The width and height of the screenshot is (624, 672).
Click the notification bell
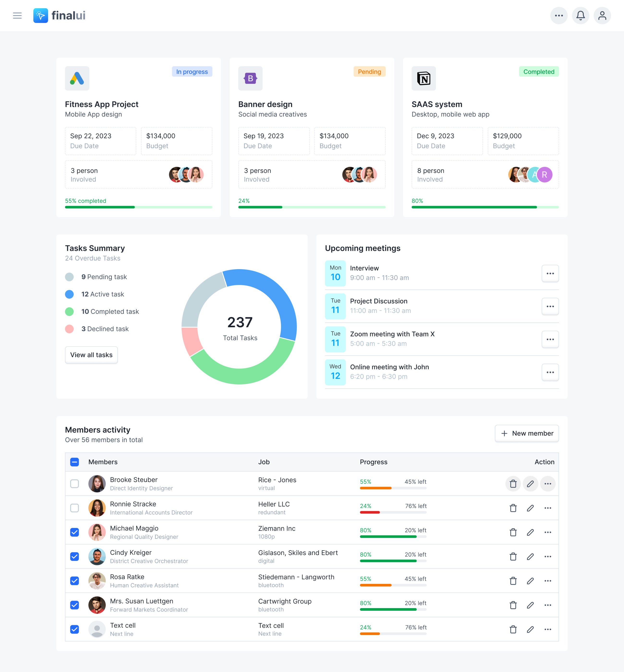click(x=581, y=16)
